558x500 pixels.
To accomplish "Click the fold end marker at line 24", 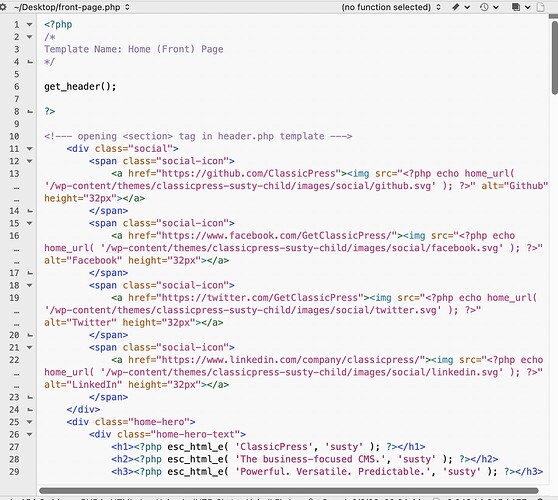I will (x=30, y=410).
